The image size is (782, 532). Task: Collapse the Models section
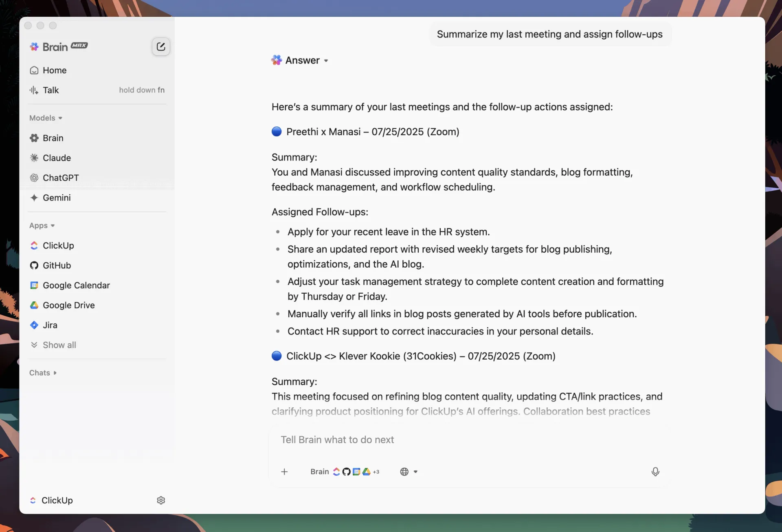coord(46,118)
